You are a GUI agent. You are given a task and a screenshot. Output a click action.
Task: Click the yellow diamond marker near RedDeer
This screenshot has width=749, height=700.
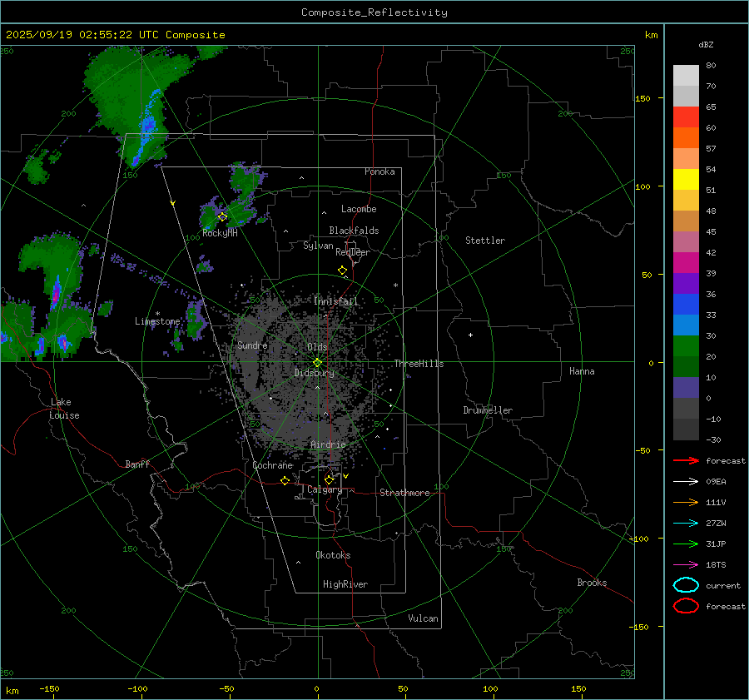(x=342, y=271)
